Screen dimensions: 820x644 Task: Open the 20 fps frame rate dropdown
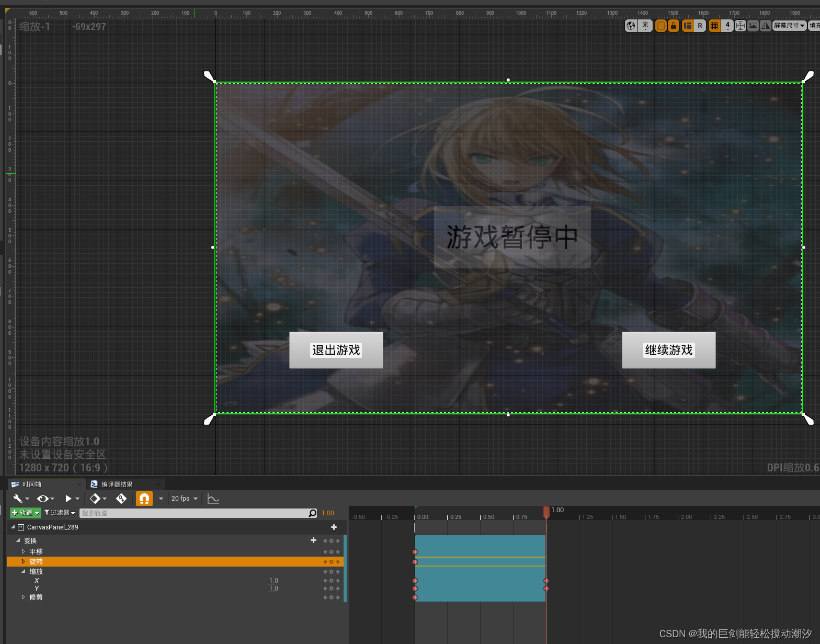[185, 499]
